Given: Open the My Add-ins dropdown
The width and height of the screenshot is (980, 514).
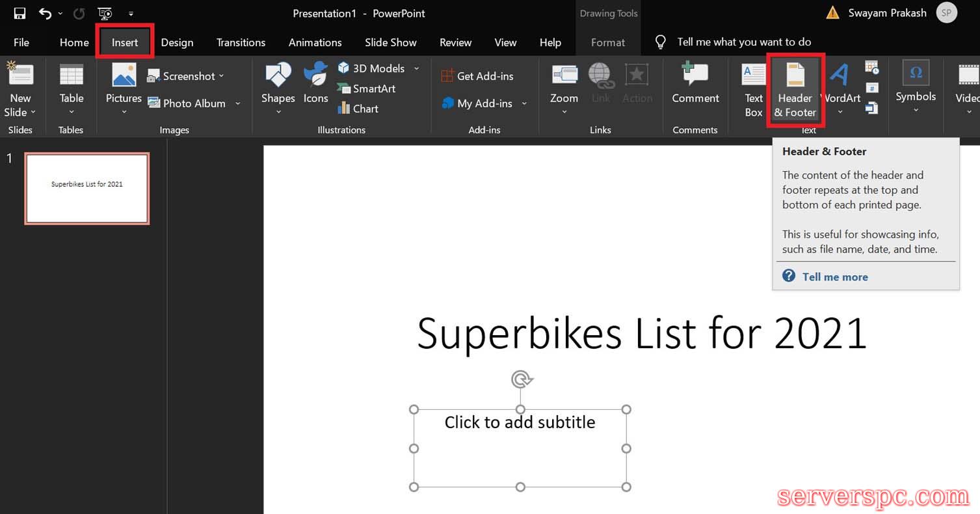Looking at the screenshot, I should coord(524,103).
